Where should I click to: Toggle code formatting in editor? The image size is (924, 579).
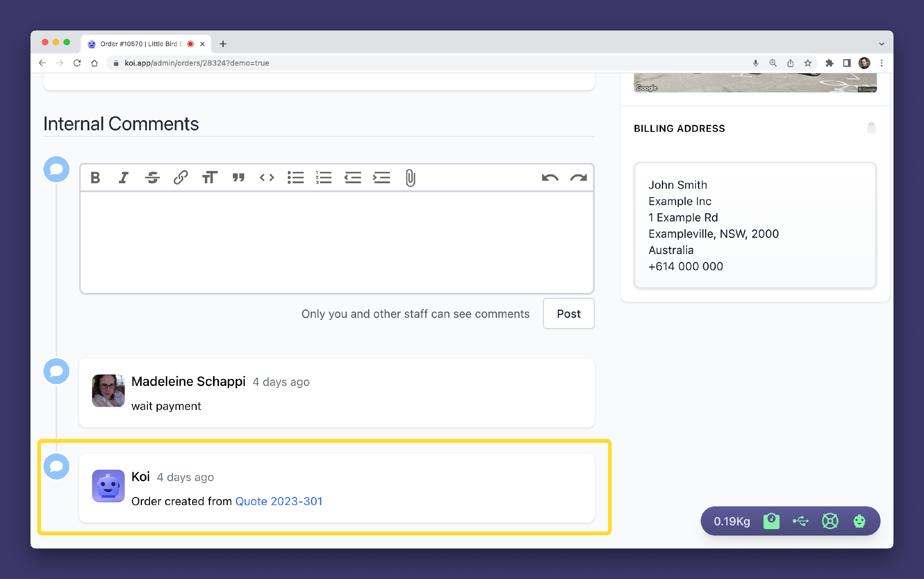coord(267,178)
